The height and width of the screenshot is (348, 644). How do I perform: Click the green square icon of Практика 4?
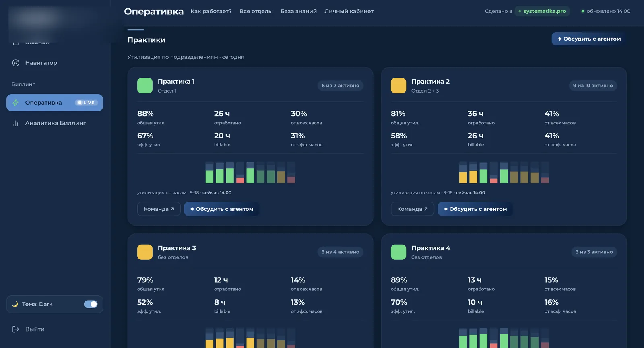398,252
